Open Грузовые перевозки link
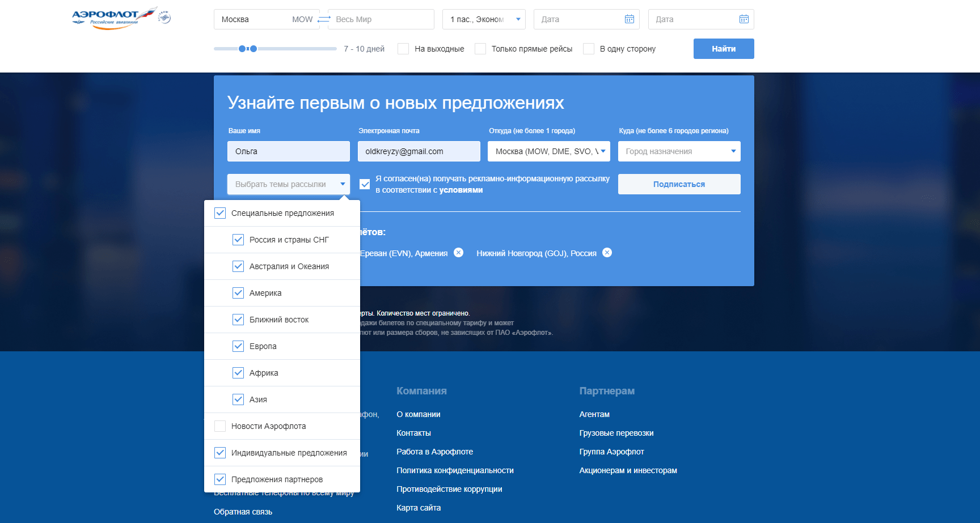 click(x=616, y=433)
